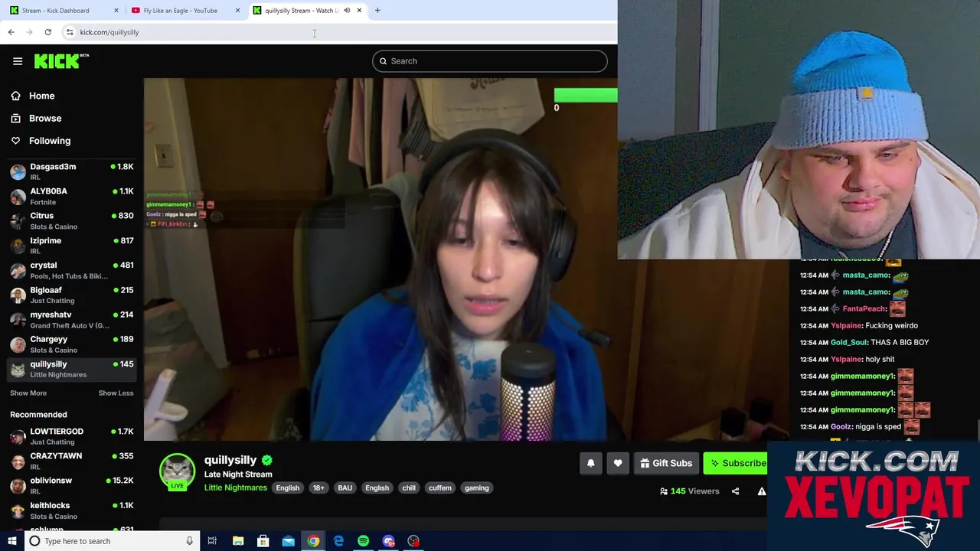The height and width of the screenshot is (551, 980).
Task: Open Iziprime channel in sidebar
Action: pyautogui.click(x=71, y=246)
